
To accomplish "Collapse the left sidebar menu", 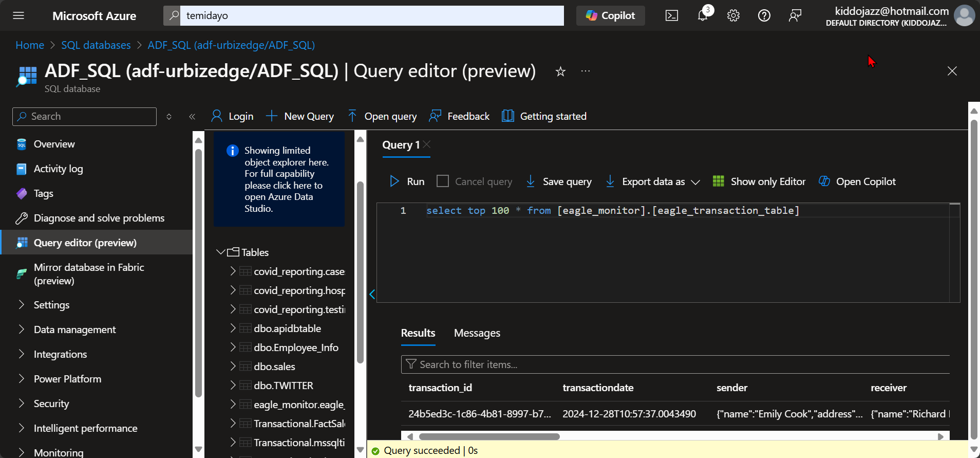I will 192,117.
